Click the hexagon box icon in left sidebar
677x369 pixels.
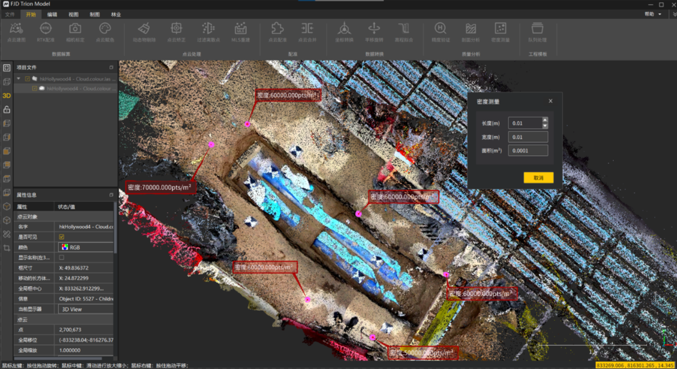pos(6,206)
